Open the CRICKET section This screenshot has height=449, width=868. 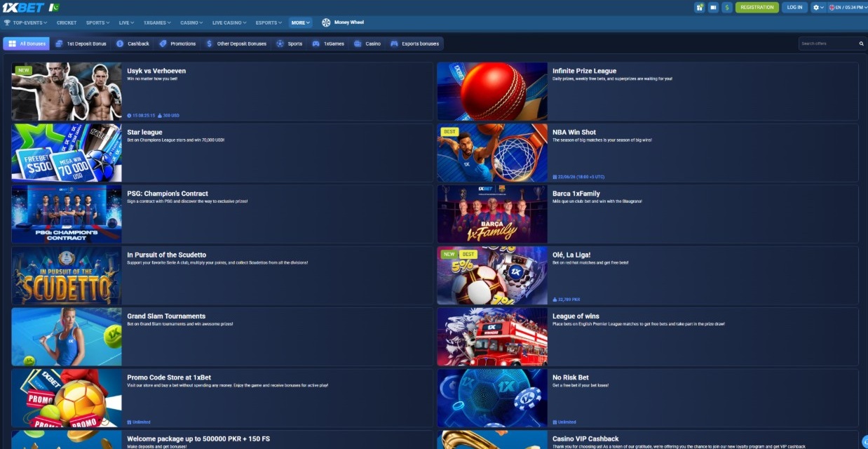pyautogui.click(x=67, y=22)
